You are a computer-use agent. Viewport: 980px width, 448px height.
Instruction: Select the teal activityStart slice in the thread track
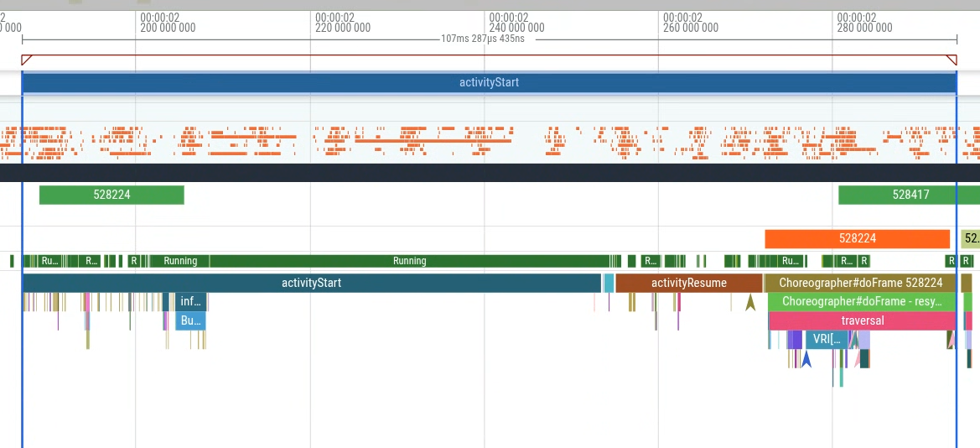point(311,283)
